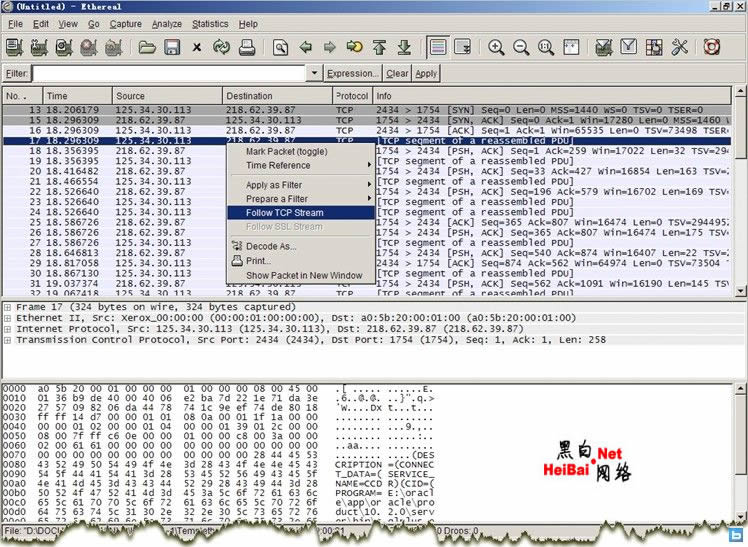748x547 pixels.
Task: Click hex pane scrollbar up arrow
Action: tap(740, 389)
